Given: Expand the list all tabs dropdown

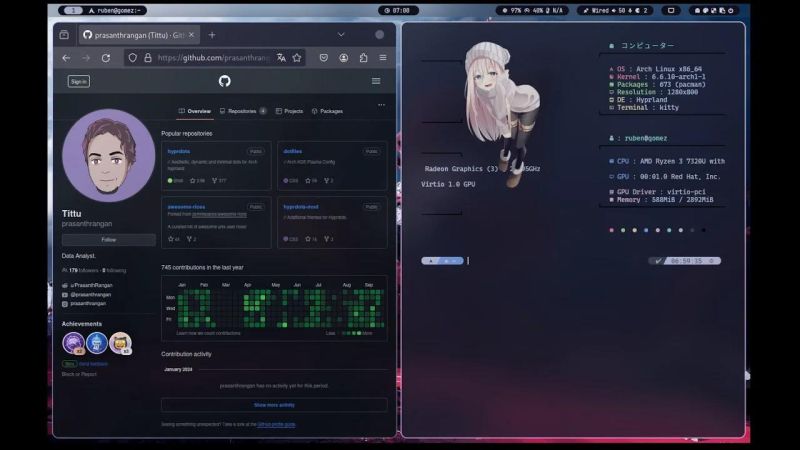Looking at the screenshot, I should tap(341, 35).
